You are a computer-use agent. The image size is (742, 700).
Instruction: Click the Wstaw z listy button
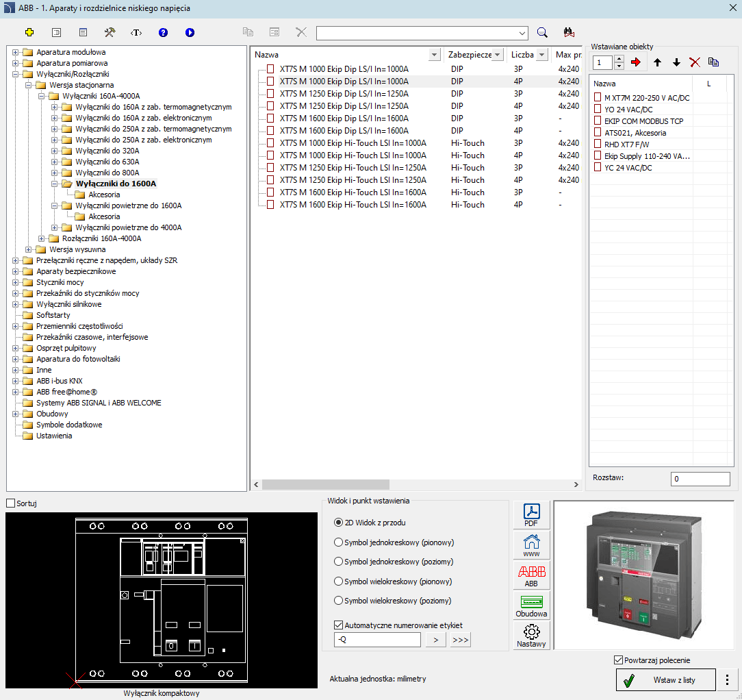pos(666,680)
